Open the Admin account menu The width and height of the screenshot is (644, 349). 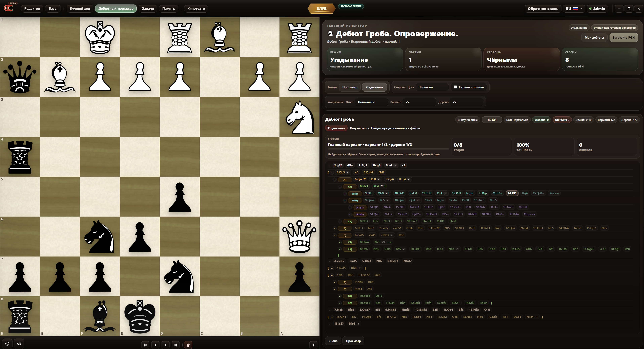[x=597, y=9]
